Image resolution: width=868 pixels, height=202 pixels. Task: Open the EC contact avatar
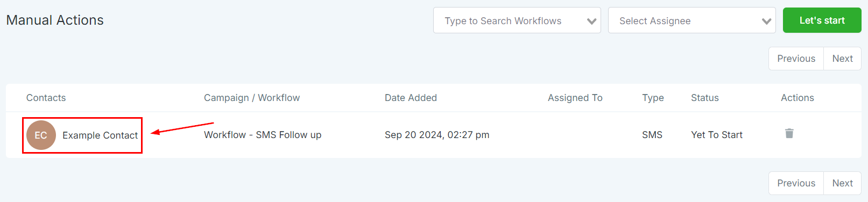coord(41,135)
